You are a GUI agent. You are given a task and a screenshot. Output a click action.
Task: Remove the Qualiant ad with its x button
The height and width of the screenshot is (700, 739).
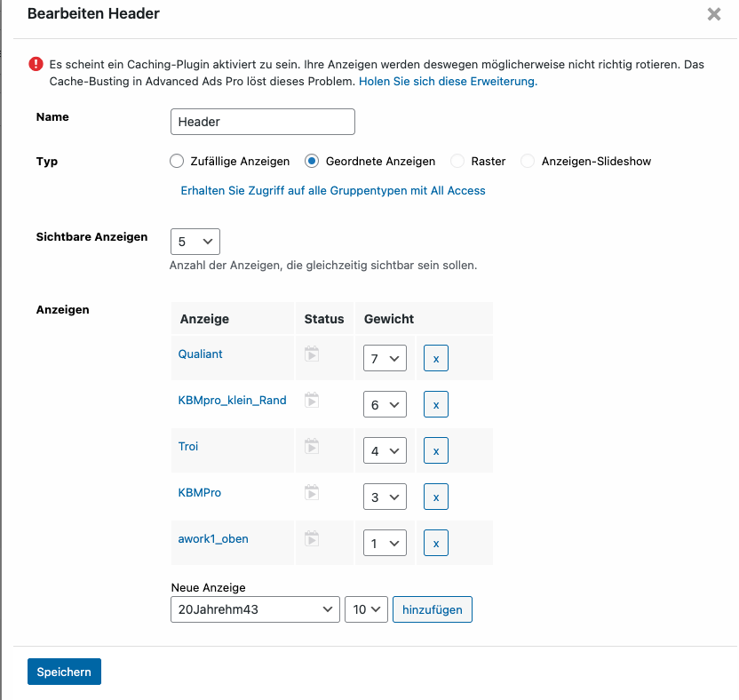pyautogui.click(x=436, y=358)
